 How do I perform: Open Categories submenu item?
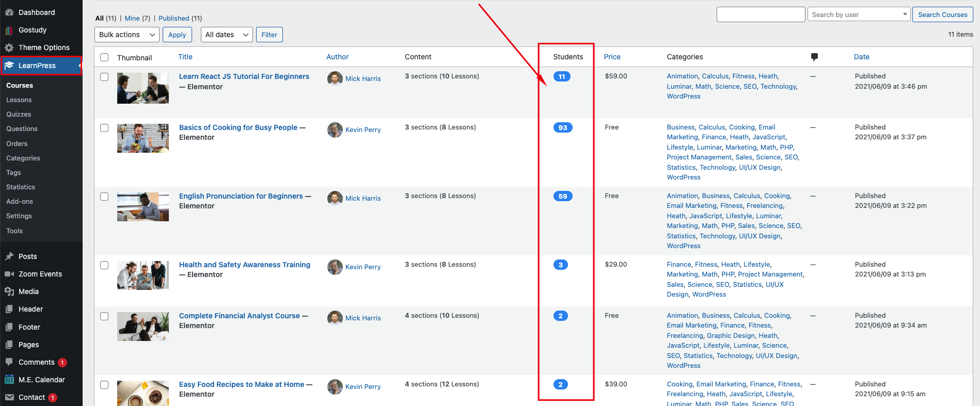(x=23, y=158)
